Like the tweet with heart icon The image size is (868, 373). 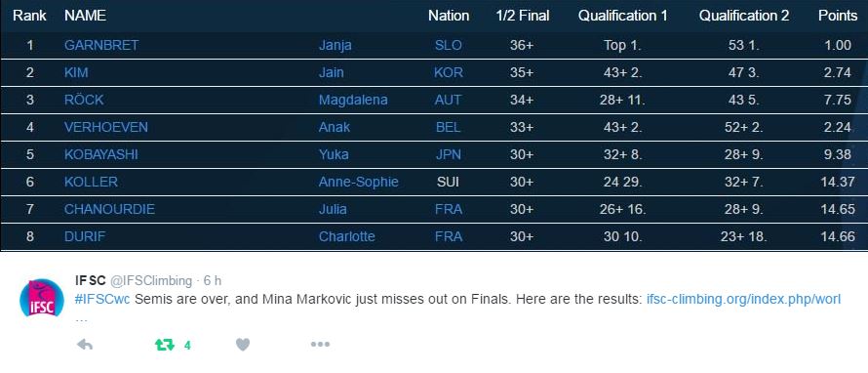click(243, 345)
